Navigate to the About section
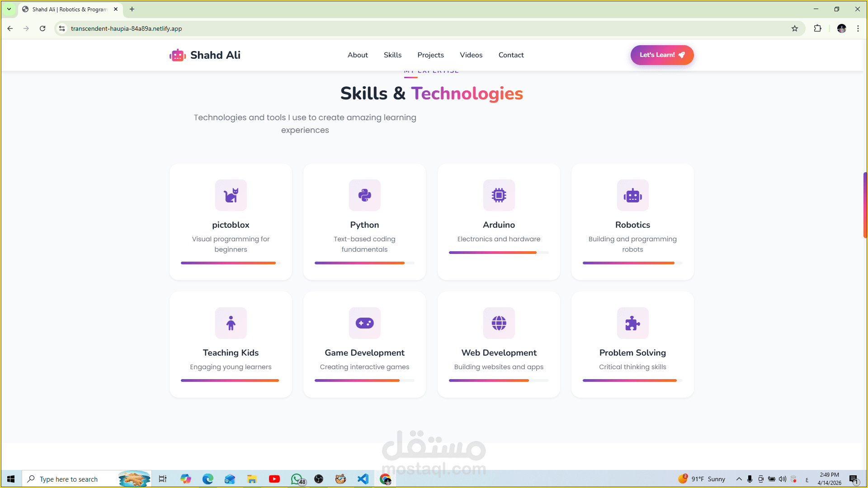This screenshot has width=868, height=488. 358,55
